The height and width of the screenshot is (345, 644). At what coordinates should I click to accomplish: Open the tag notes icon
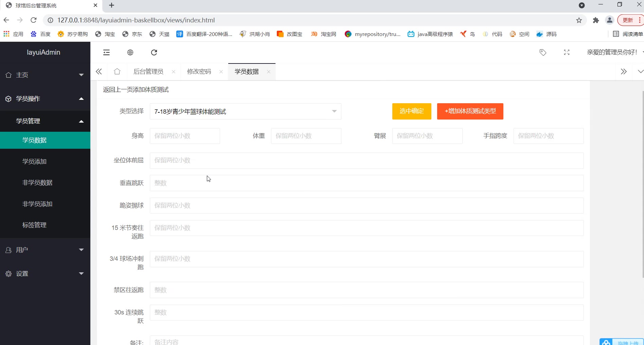pos(543,52)
